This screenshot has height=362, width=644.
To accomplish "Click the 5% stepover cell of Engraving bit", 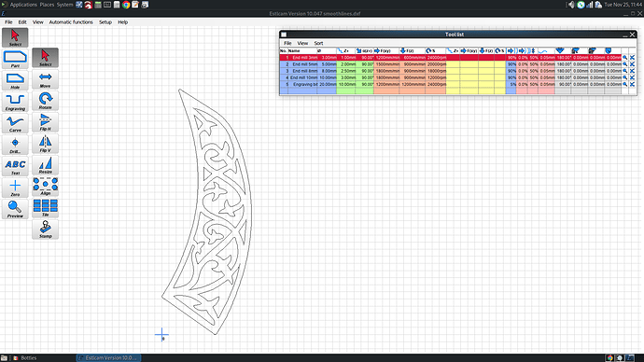I will tap(511, 84).
